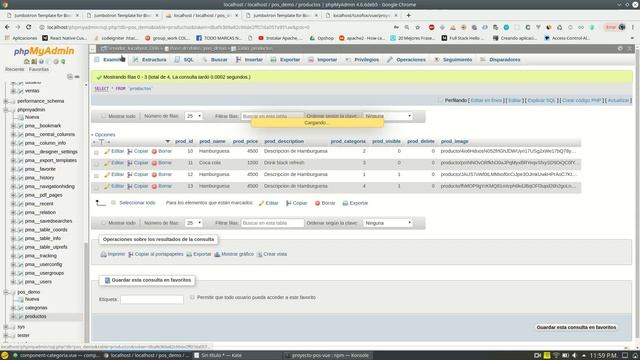Expand performance_schema database node

(6, 101)
